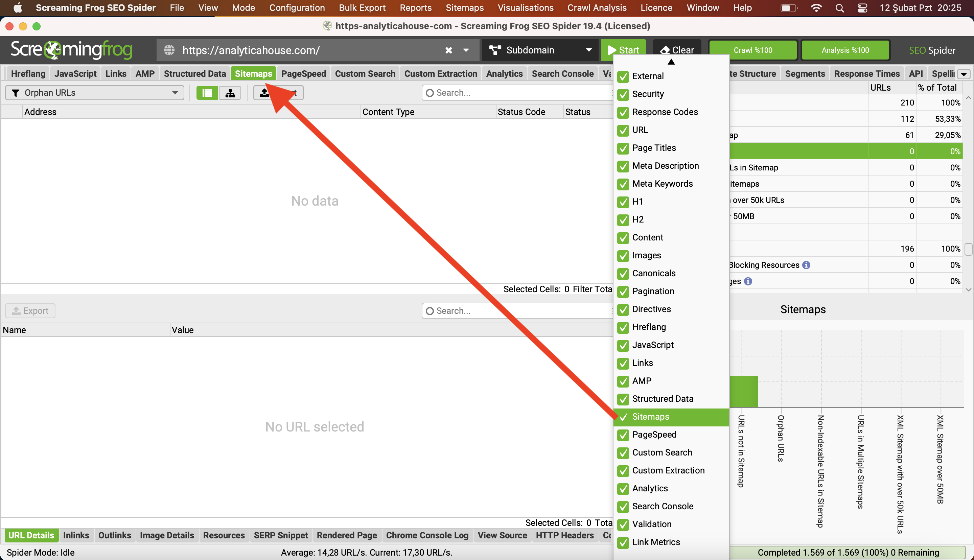This screenshot has width=974, height=560.
Task: Click the Start crawl button
Action: [x=623, y=50]
